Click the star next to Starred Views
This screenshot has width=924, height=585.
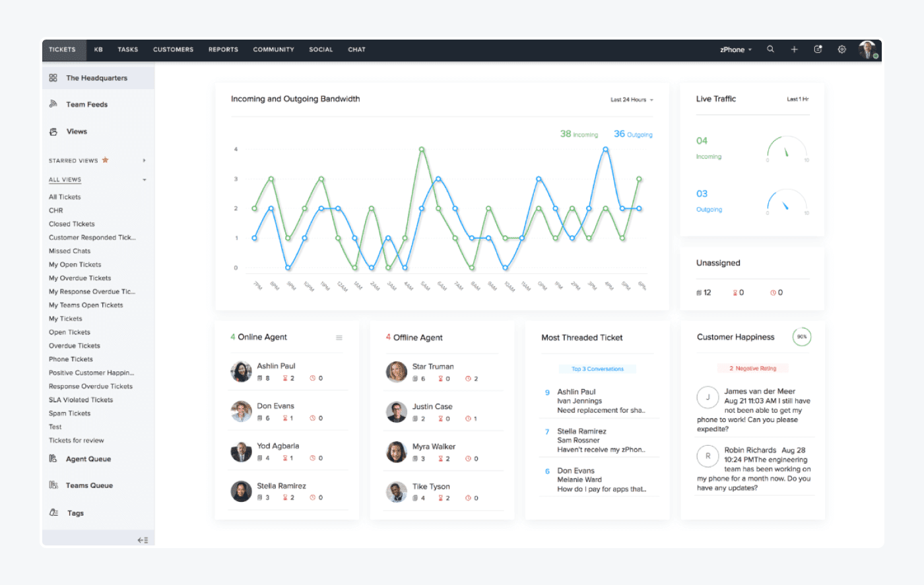105,160
